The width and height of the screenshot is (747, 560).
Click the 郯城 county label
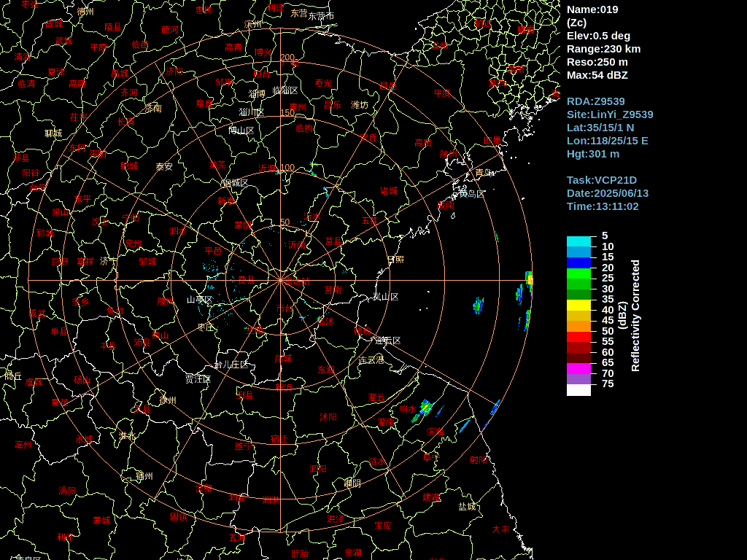[x=284, y=359]
